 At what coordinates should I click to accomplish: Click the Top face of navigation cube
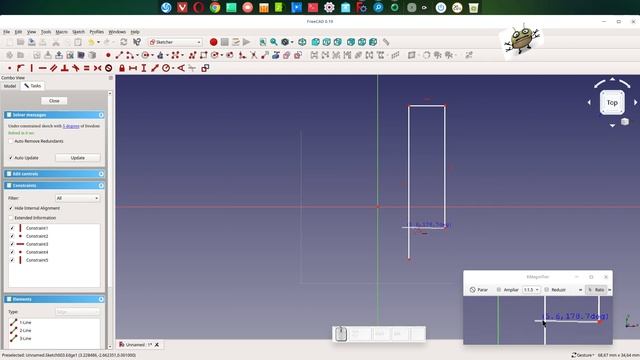point(612,102)
